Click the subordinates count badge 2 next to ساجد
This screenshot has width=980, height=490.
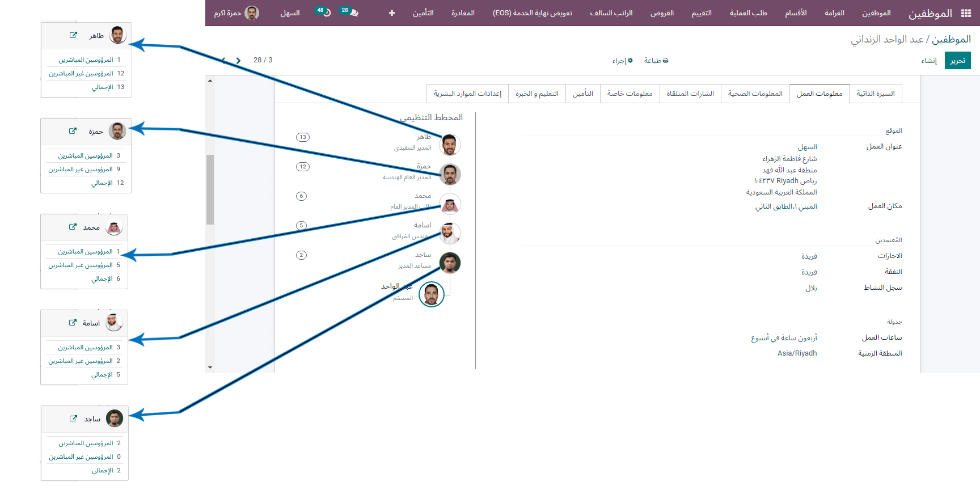[301, 255]
